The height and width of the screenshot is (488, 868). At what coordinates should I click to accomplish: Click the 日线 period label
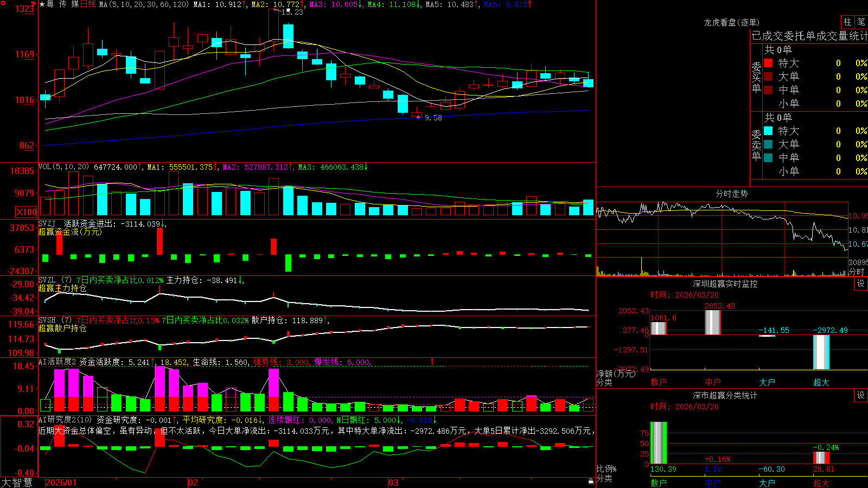(88, 4)
